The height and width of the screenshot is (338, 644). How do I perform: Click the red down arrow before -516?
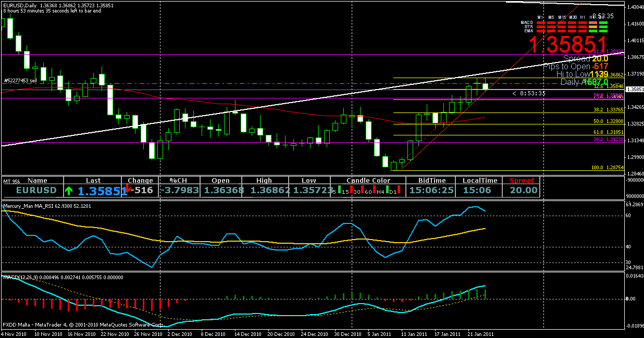pyautogui.click(x=129, y=189)
